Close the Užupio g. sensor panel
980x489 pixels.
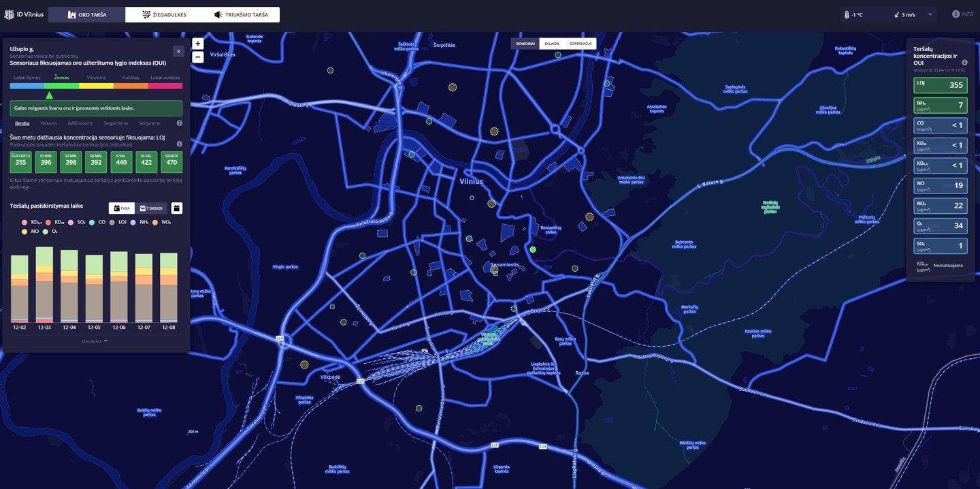pyautogui.click(x=178, y=51)
